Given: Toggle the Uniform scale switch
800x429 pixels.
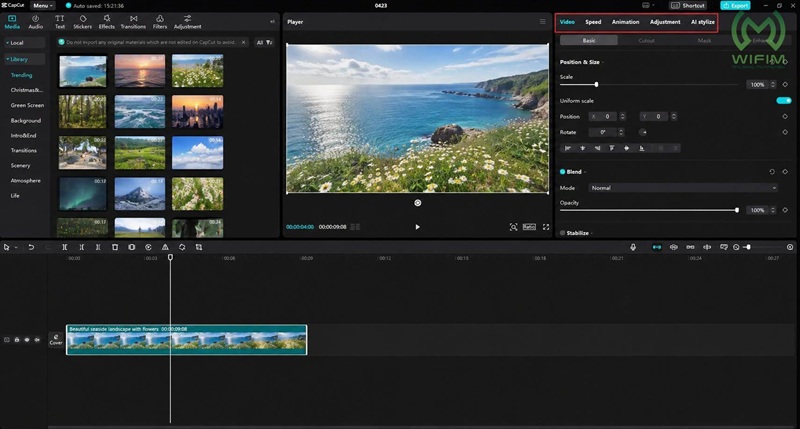Looking at the screenshot, I should [x=784, y=100].
